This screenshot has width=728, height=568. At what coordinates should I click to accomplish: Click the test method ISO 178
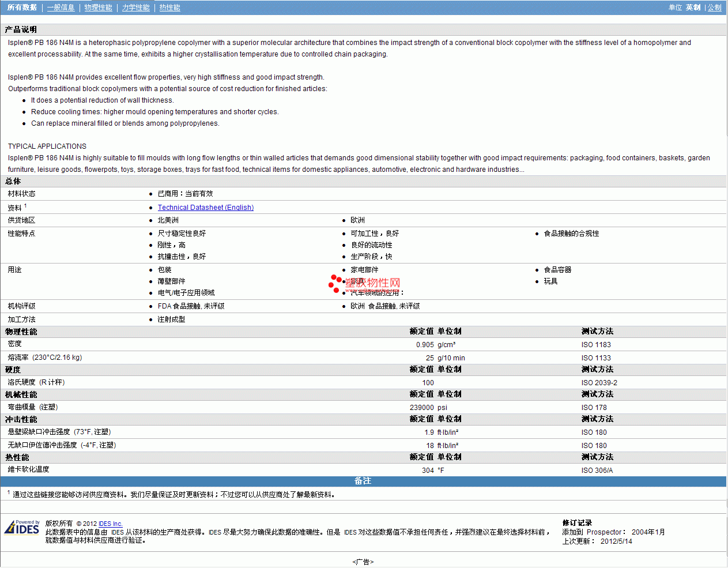coord(594,408)
